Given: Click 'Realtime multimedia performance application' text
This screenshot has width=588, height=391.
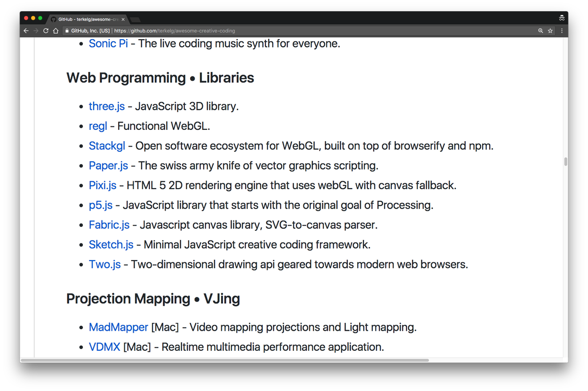Looking at the screenshot, I should click(271, 347).
